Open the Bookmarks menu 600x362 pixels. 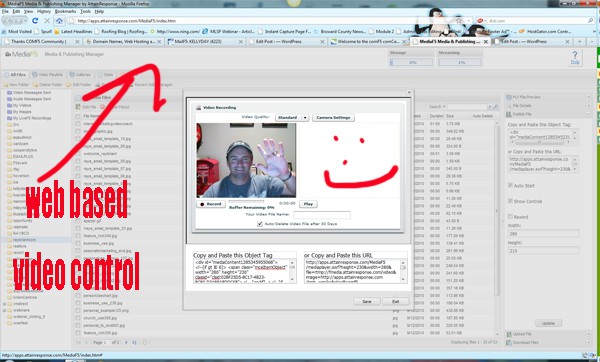65,11
